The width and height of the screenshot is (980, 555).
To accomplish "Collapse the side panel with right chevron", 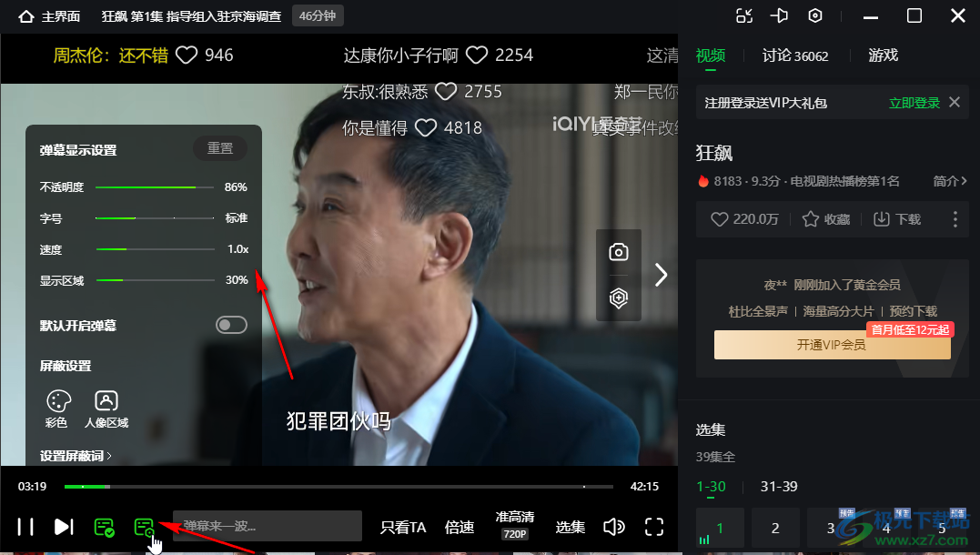I will tap(662, 275).
